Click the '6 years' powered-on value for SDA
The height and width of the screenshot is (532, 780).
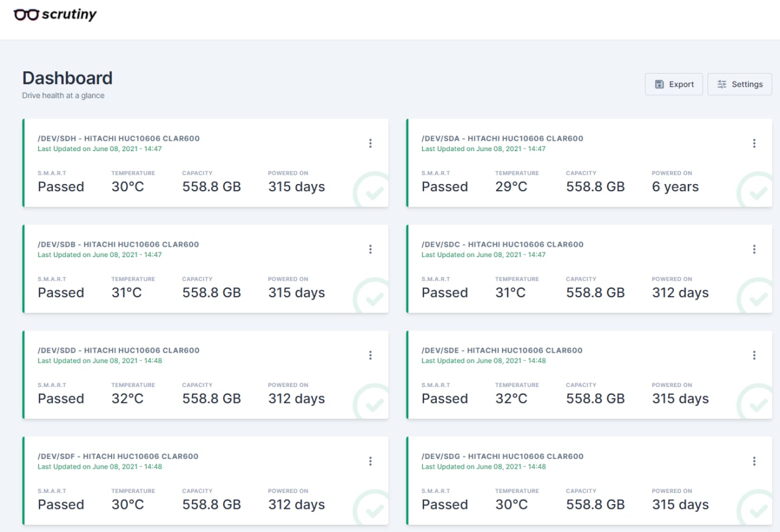675,187
